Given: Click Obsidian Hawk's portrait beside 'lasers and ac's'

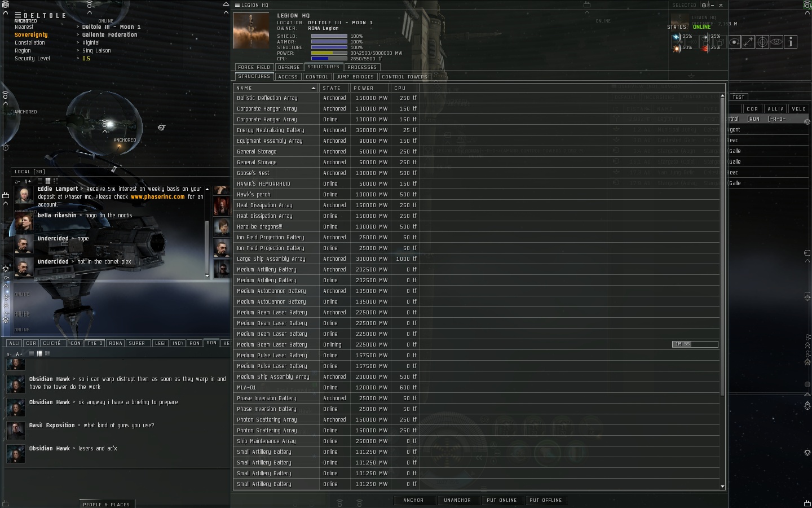Looking at the screenshot, I should click(x=15, y=454).
